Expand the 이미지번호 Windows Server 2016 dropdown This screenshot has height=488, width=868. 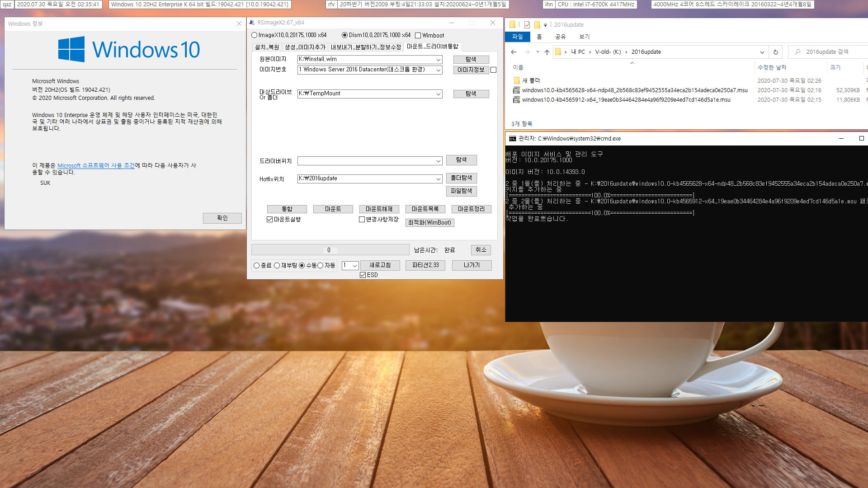pyautogui.click(x=438, y=70)
